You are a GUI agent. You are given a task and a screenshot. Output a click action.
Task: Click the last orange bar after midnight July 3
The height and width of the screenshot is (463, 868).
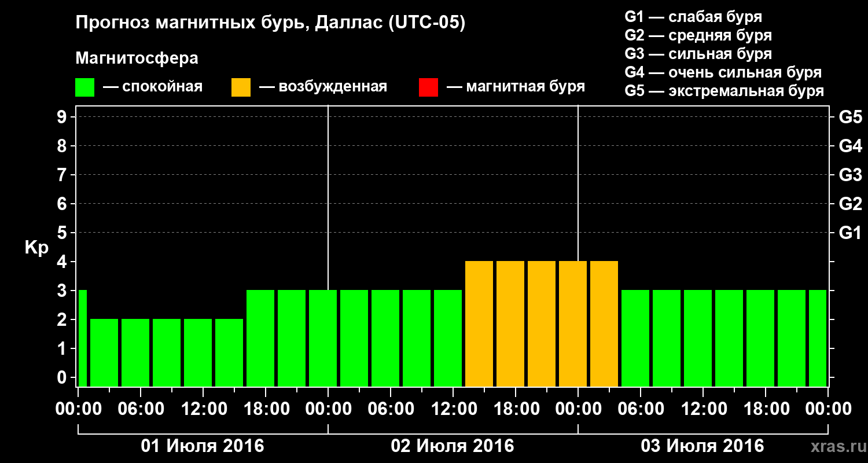604,324
